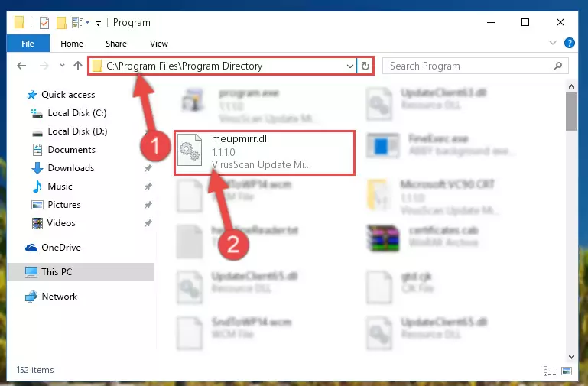Screen dimensions: 588x386
Task: Open the View ribbon tab
Action: click(x=159, y=44)
